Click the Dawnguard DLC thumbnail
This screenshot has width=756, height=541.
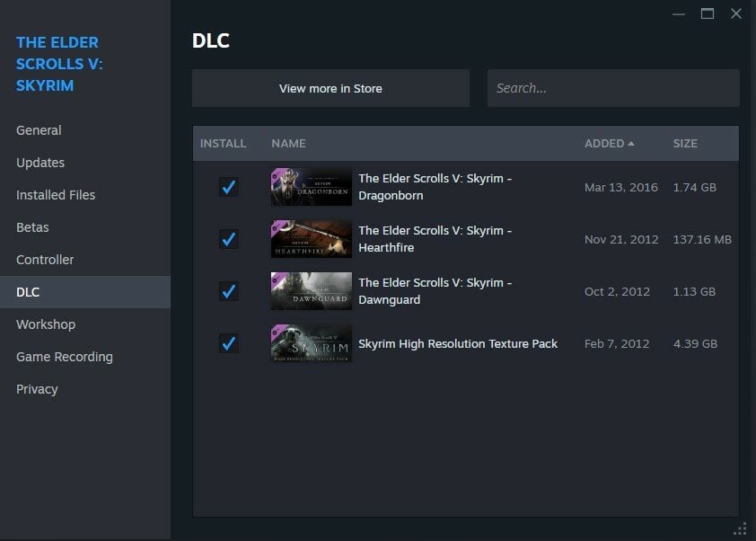(x=311, y=291)
